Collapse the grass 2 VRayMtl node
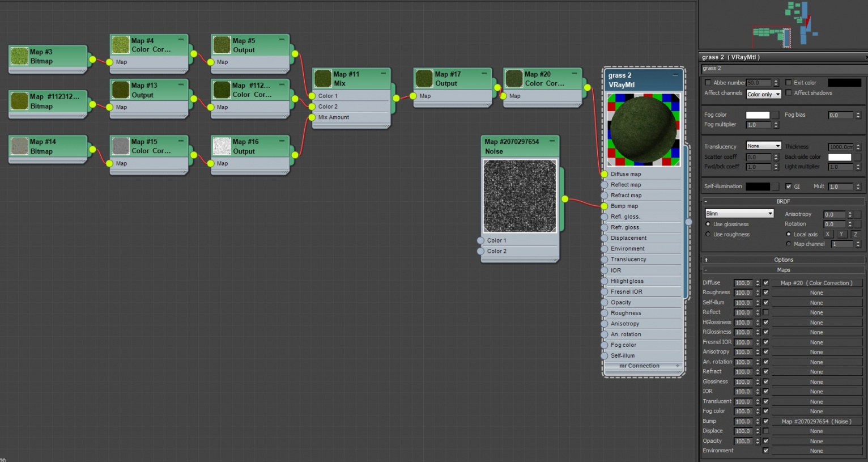The height and width of the screenshot is (462, 868). coord(675,75)
